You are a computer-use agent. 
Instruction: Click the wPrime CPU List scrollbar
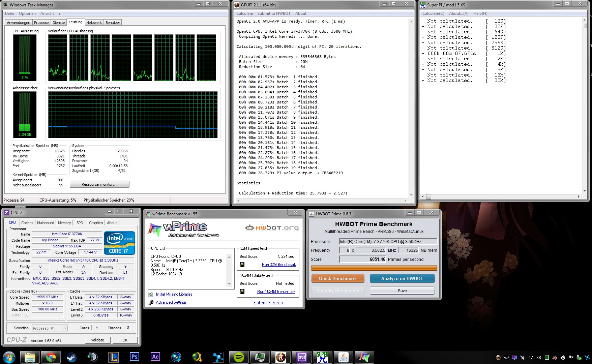point(230,271)
